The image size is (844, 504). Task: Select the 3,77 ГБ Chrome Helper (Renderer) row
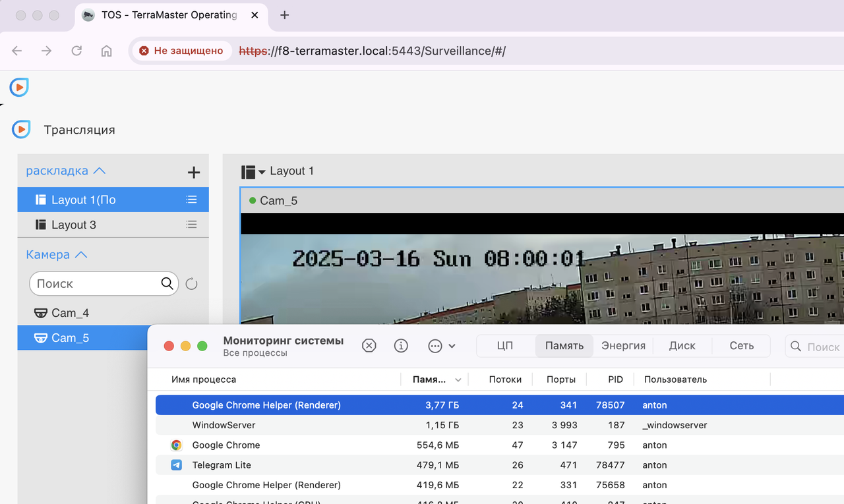point(500,405)
